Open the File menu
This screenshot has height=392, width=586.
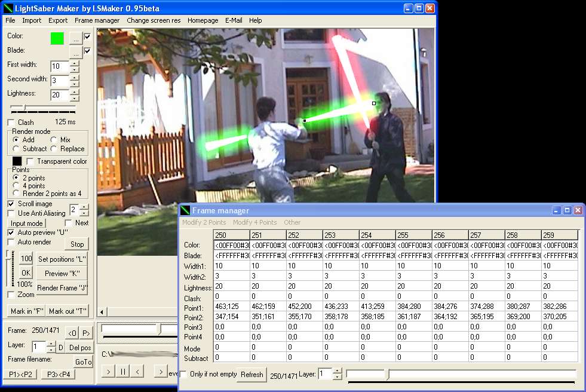(10, 20)
